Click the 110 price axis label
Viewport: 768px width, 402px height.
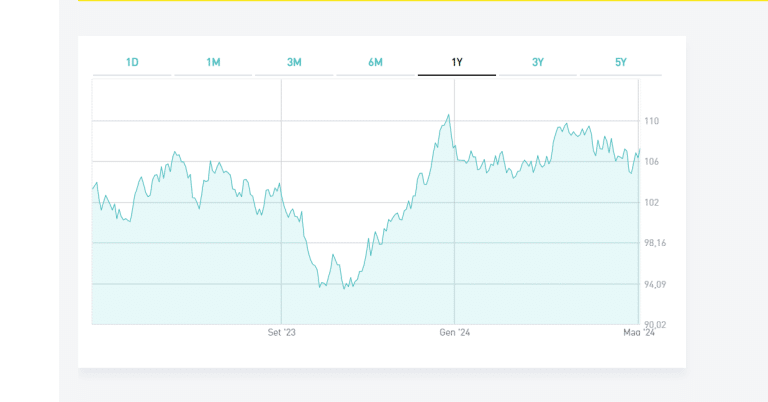tap(652, 121)
